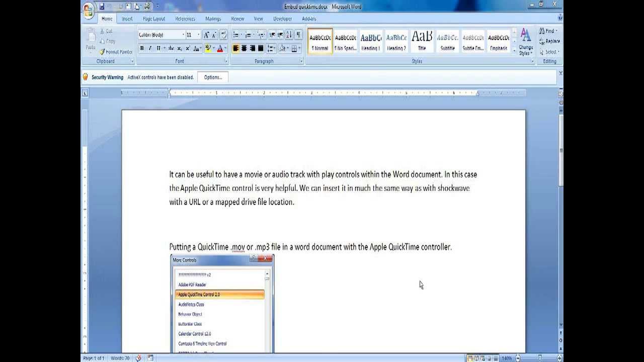The height and width of the screenshot is (362, 644).
Task: Center the paragraph text
Action: point(244,48)
